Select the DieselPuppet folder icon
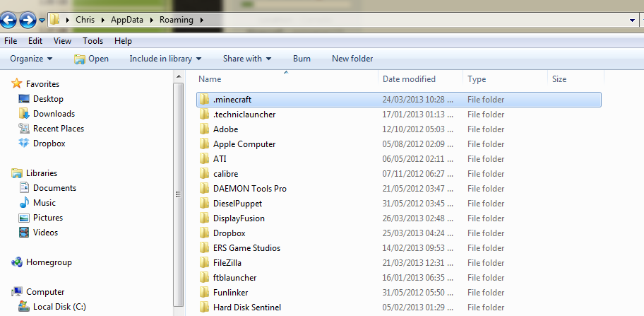The width and height of the screenshot is (644, 316). [205, 204]
